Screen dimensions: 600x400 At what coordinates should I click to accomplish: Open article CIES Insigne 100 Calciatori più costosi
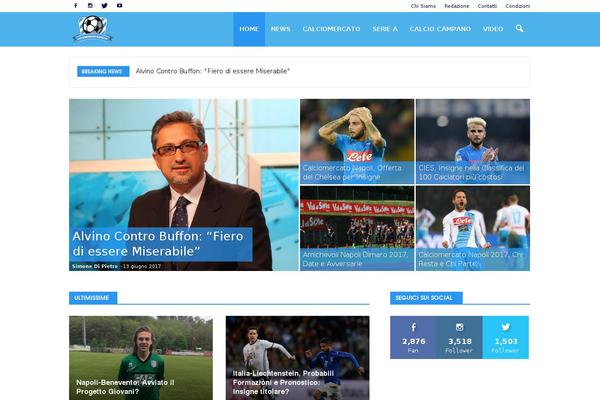coord(473,173)
